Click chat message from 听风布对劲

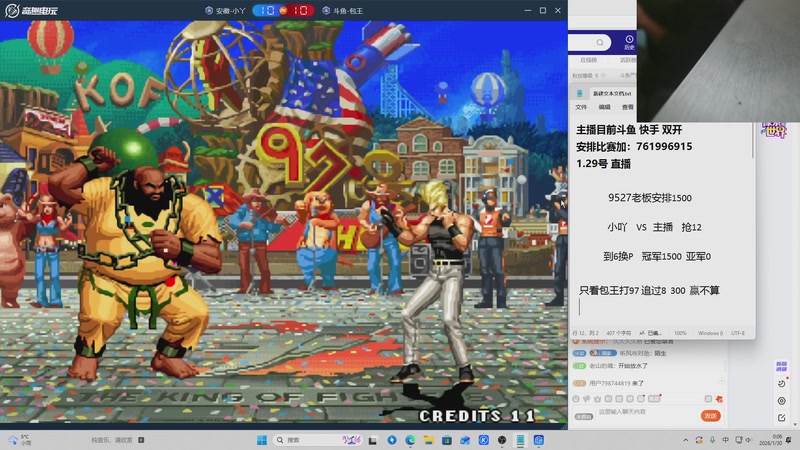[643, 353]
